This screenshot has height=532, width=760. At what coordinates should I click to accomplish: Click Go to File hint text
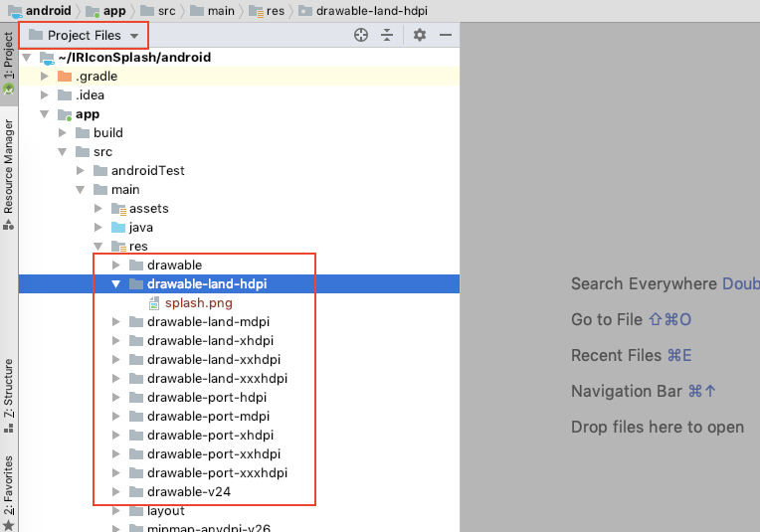click(x=607, y=320)
